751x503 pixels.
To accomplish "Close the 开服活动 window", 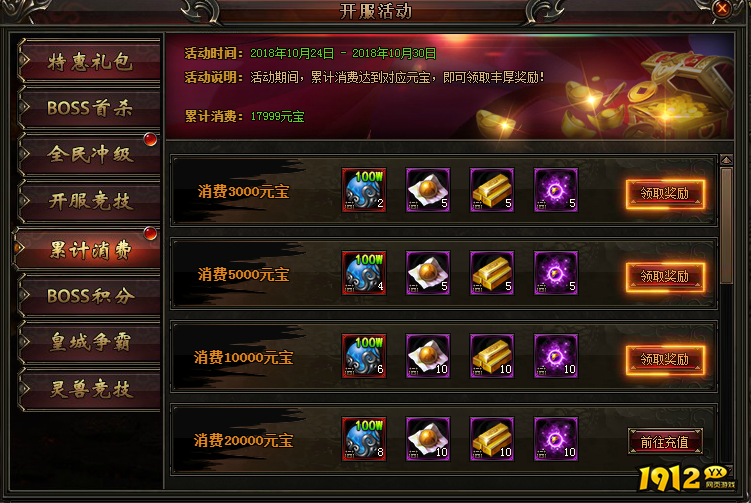I will 722,9.
